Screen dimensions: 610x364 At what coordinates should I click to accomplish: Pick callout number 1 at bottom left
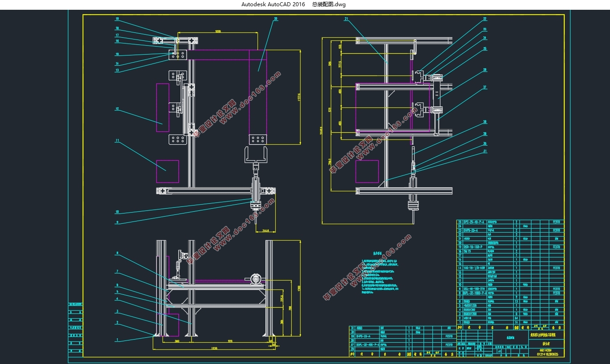[x=117, y=340]
